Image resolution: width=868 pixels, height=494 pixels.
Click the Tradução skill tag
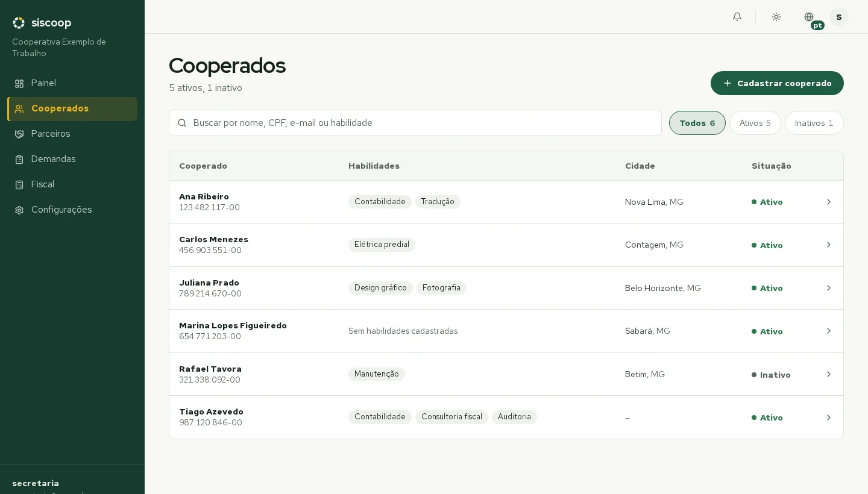tap(438, 202)
